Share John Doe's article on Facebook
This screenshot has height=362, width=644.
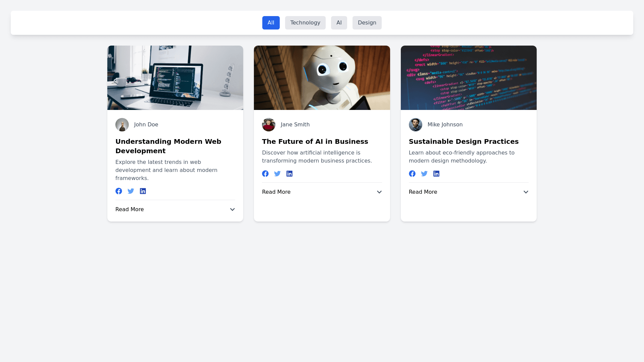click(119, 191)
